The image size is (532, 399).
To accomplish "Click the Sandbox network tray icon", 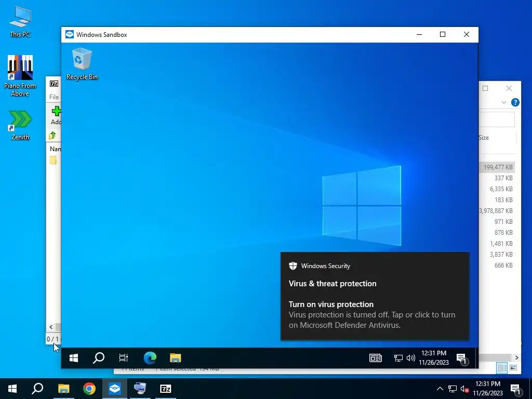I will [398, 358].
